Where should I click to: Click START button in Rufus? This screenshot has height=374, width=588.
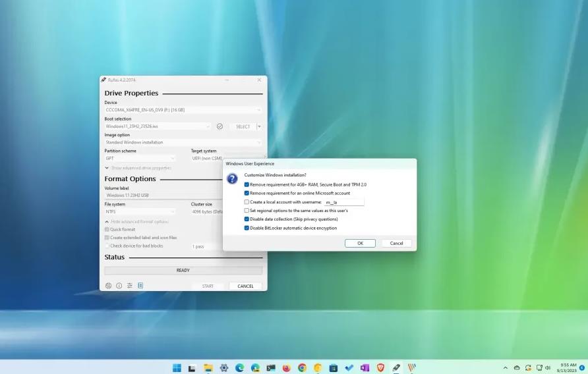point(208,286)
